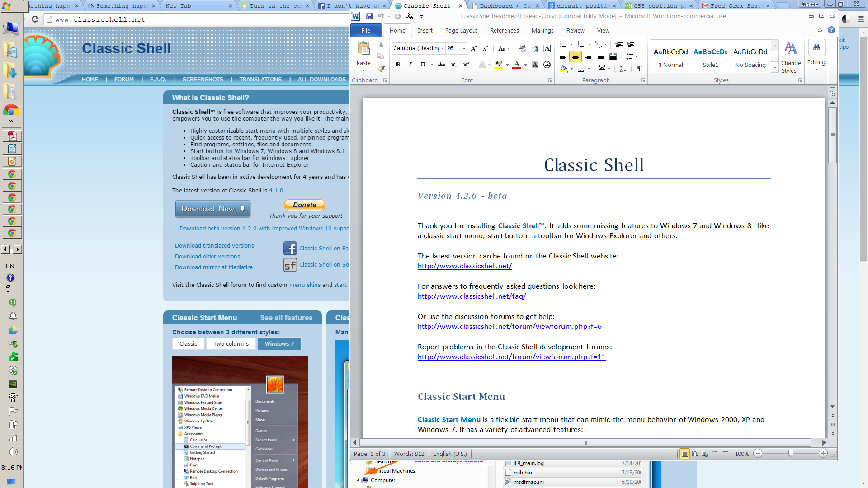Click the Increase Indent icon
This screenshot has width=868, height=488.
coord(631,44)
